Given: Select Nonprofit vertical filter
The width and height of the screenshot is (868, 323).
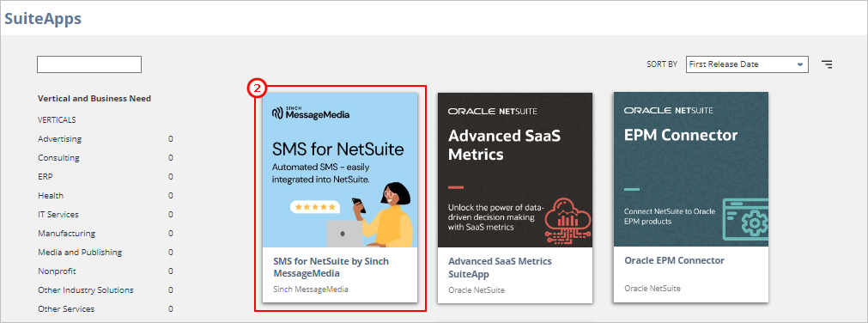Looking at the screenshot, I should pyautogui.click(x=57, y=271).
